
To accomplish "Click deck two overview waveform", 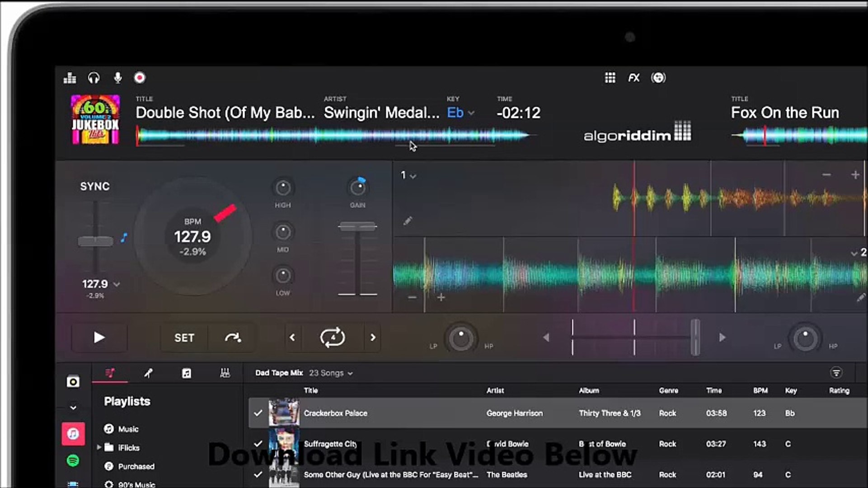I will [x=800, y=135].
